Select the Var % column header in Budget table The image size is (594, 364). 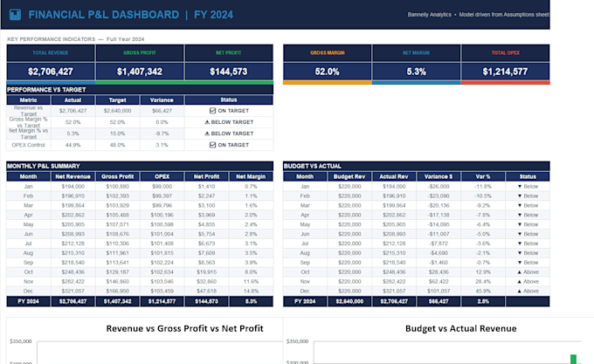pyautogui.click(x=483, y=176)
